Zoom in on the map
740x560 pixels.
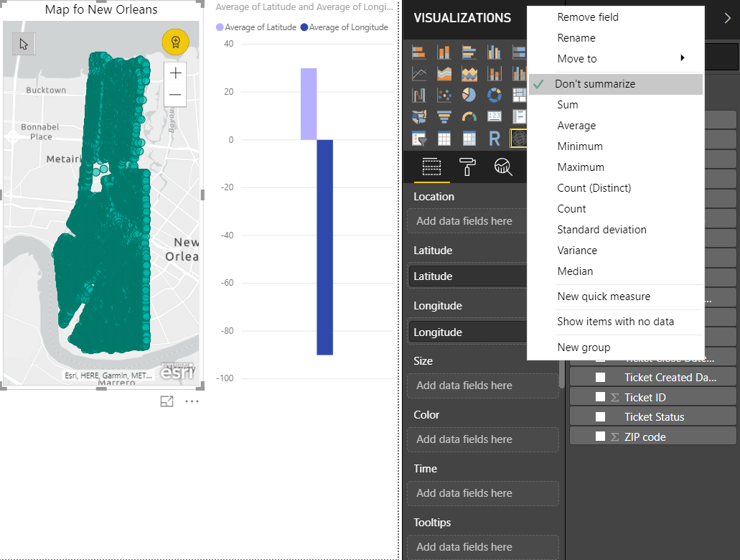point(175,73)
